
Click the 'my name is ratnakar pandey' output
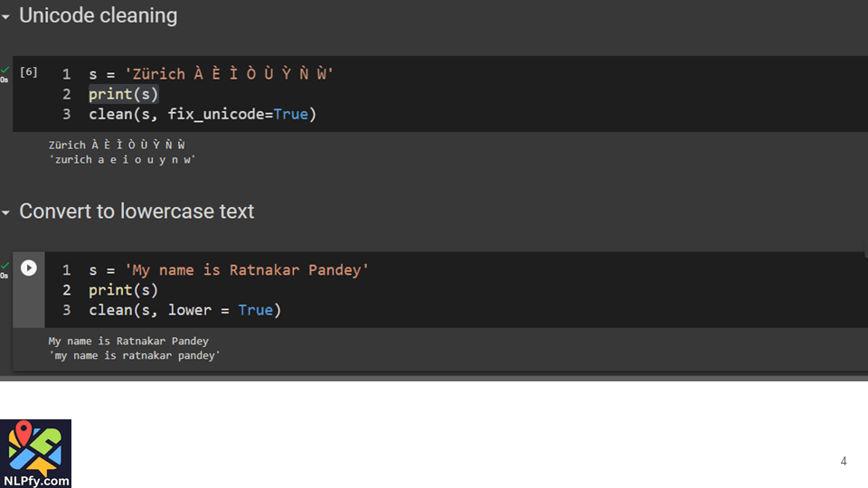pyautogui.click(x=135, y=355)
